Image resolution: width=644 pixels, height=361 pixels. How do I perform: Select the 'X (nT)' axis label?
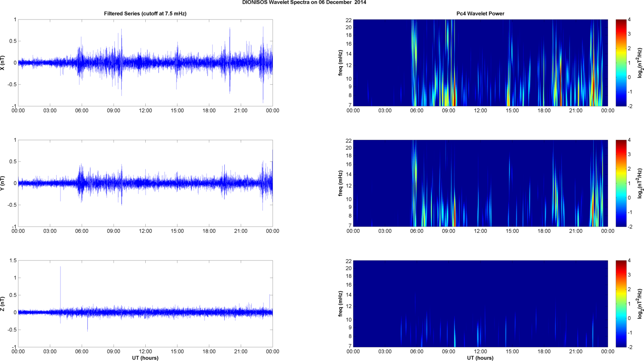tap(3, 63)
